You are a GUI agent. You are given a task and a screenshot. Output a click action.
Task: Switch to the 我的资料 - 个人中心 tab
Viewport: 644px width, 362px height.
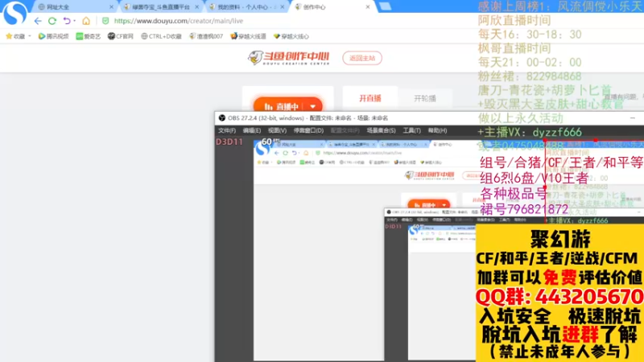tap(246, 7)
